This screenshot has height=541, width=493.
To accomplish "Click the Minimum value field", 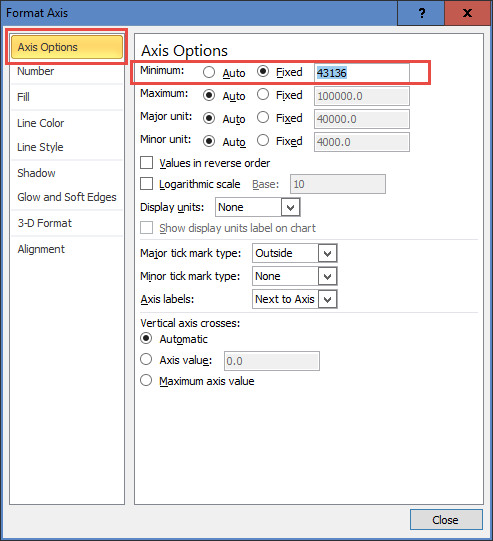I will point(362,73).
